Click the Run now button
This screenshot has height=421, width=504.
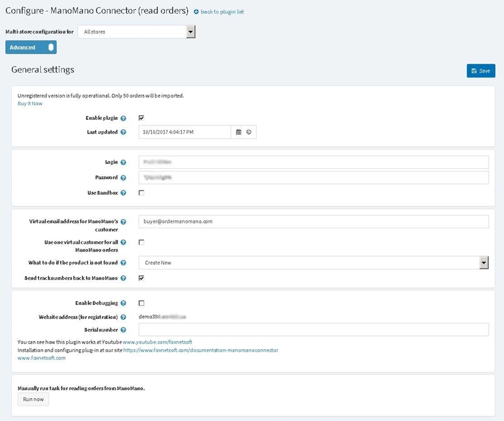33,400
